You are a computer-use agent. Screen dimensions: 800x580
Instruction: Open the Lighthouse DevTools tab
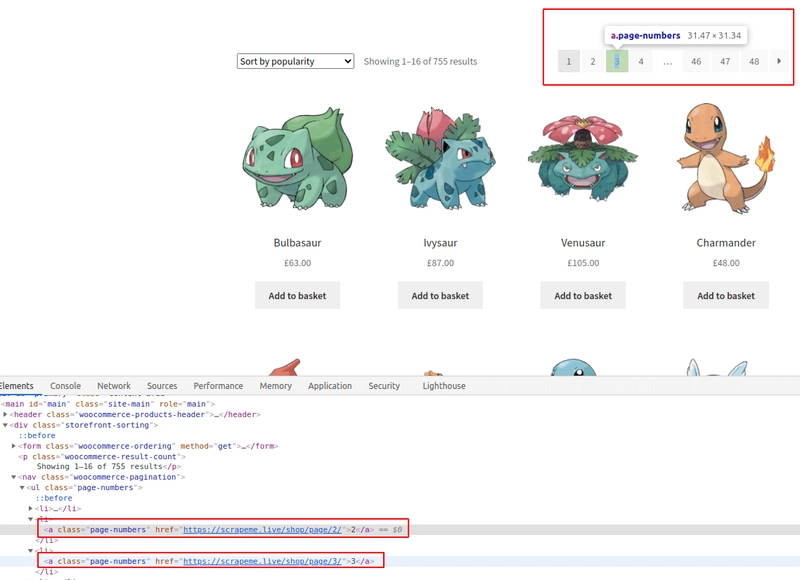point(444,386)
